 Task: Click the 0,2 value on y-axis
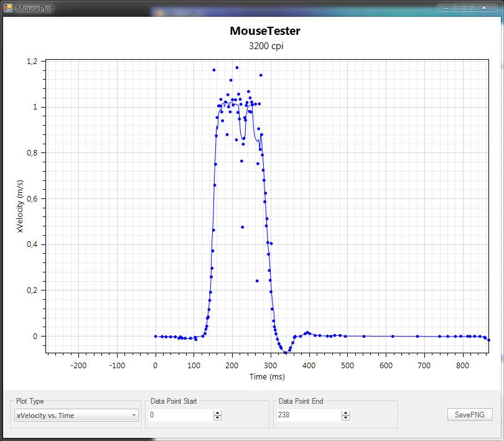(x=32, y=290)
